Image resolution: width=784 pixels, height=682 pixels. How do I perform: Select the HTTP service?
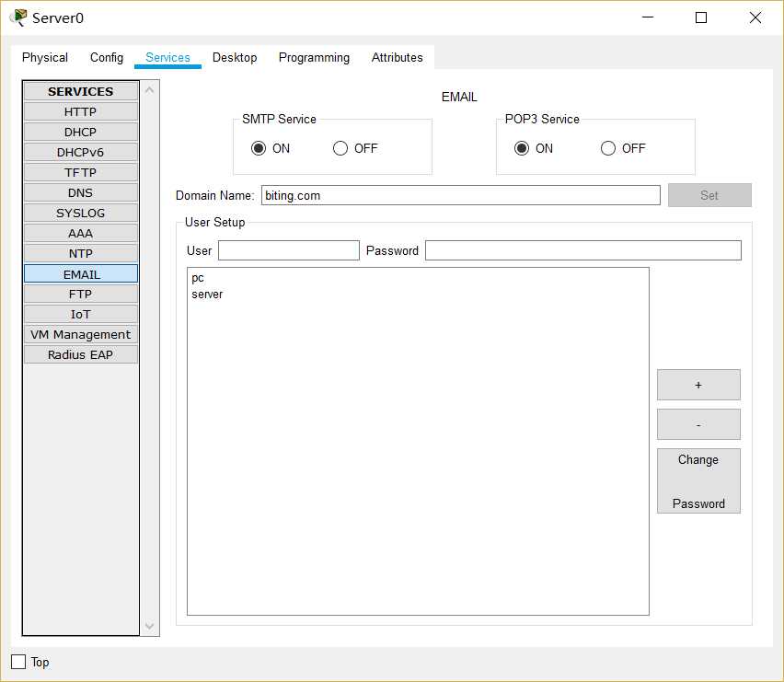80,111
